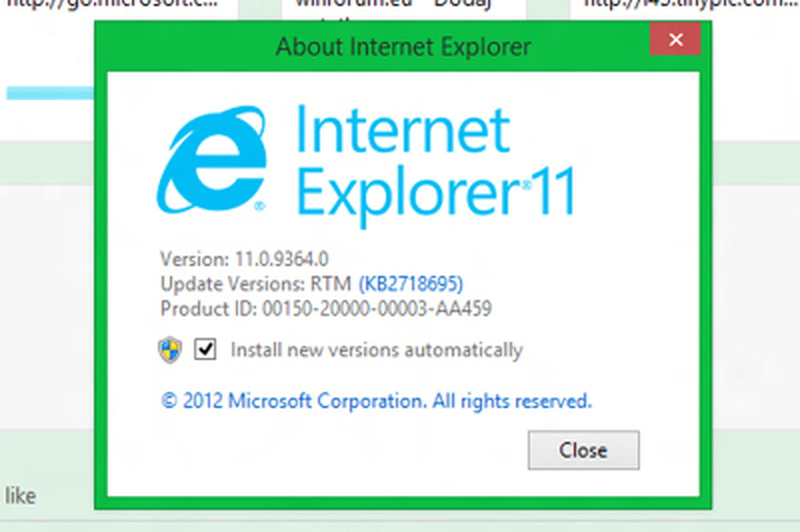The height and width of the screenshot is (532, 800).
Task: Dismiss dialog with the red X button
Action: click(675, 39)
